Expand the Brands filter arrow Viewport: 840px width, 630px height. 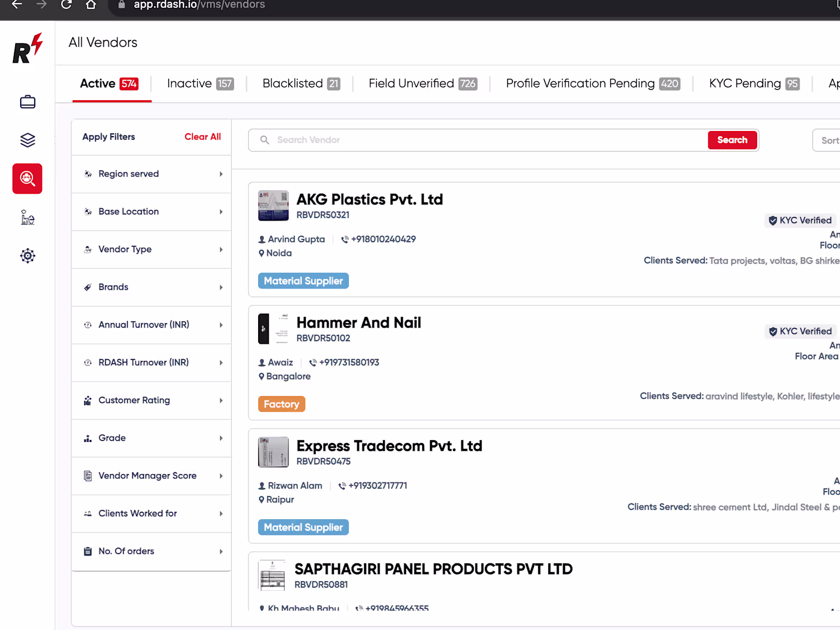[221, 287]
